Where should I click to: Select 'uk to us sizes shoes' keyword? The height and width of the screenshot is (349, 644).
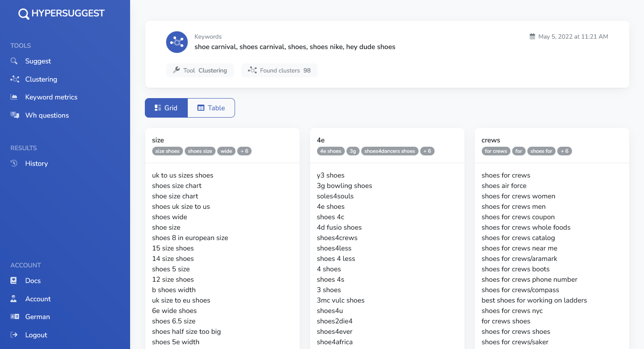pos(183,175)
